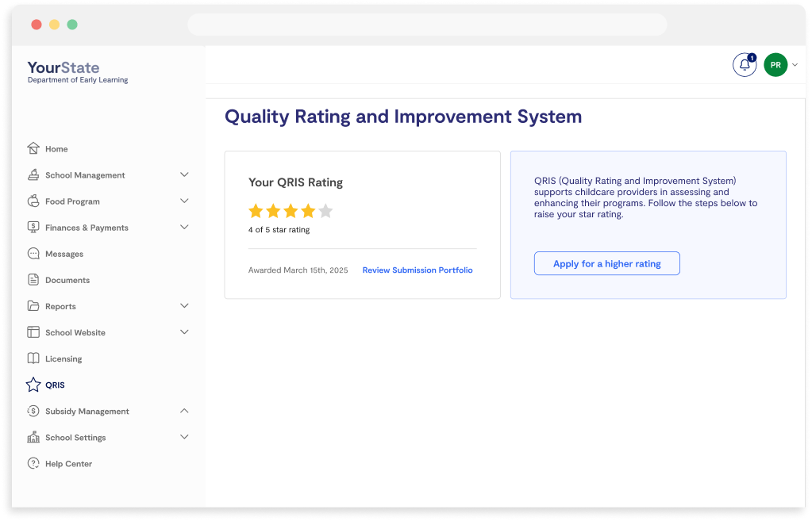This screenshot has width=812, height=521.
Task: Expand the School Management chevron
Action: (184, 175)
